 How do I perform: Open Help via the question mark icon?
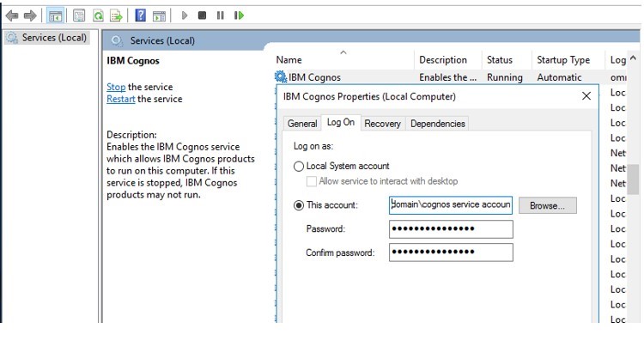tap(141, 15)
